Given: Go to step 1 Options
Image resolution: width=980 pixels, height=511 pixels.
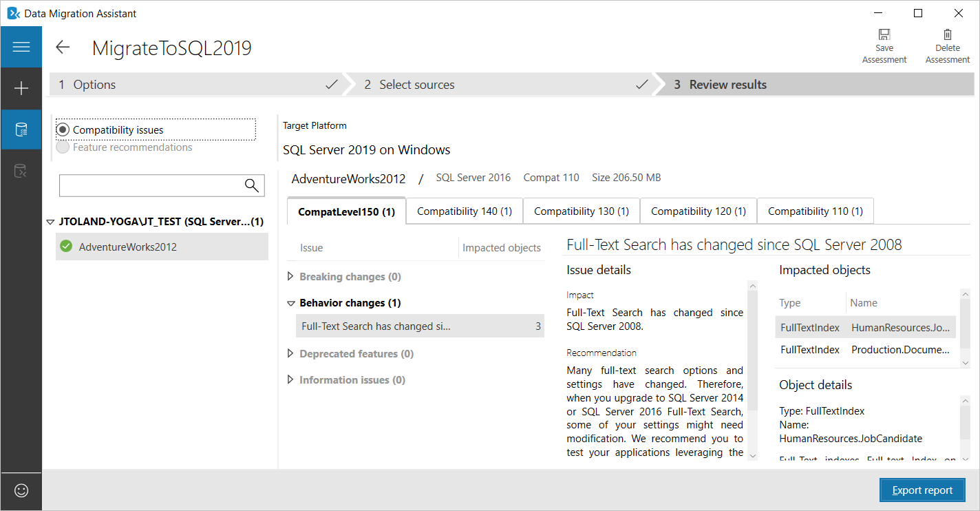Looking at the screenshot, I should click(x=197, y=85).
